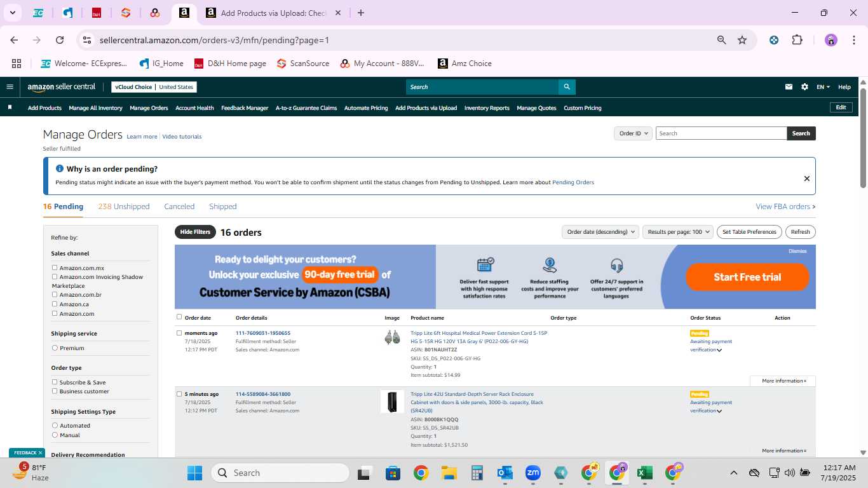Select the Automated shipping settings radio
The width and height of the screenshot is (868, 488).
pos(55,426)
